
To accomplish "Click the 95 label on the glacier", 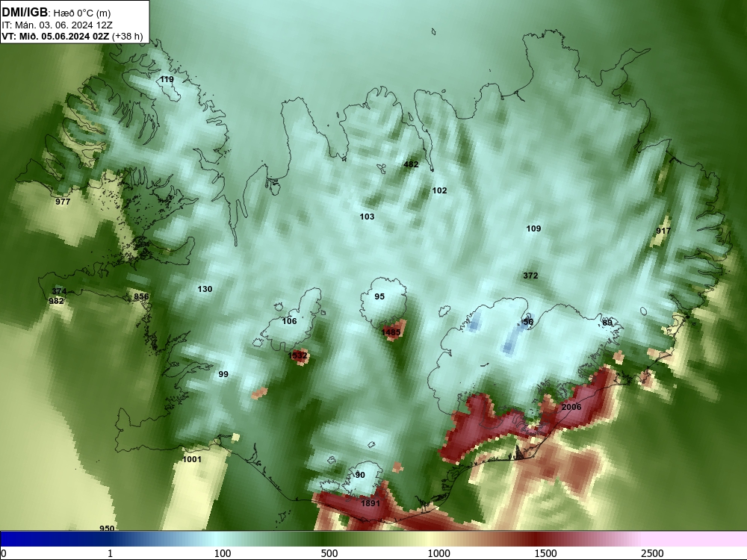I will click(379, 296).
